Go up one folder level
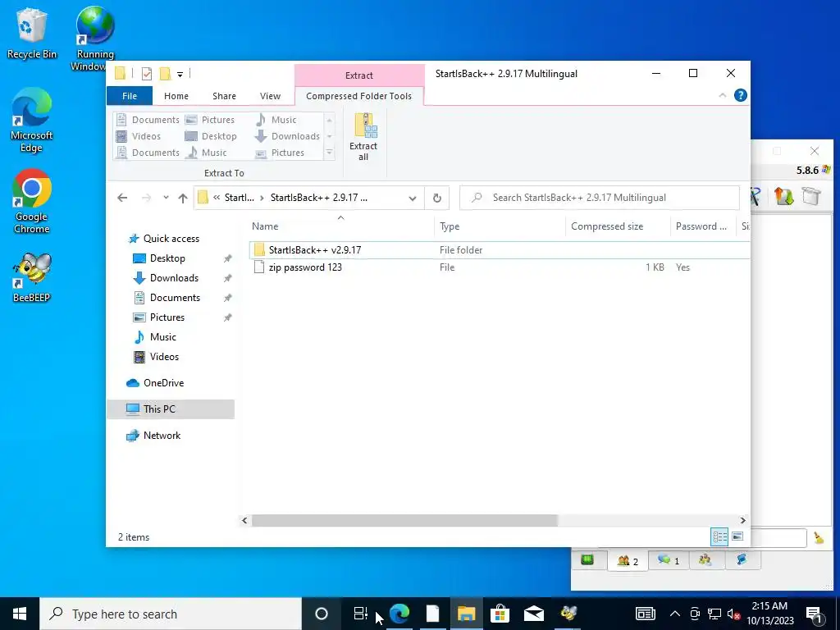Viewport: 840px width, 630px height. pyautogui.click(x=183, y=198)
